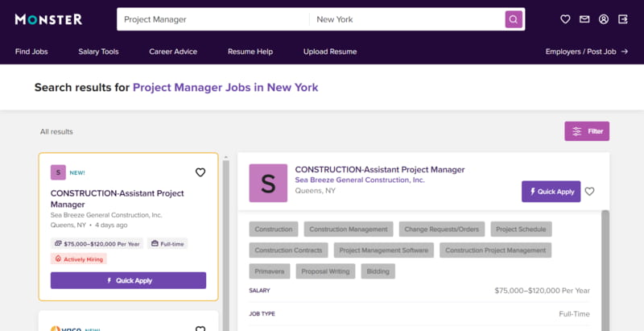This screenshot has width=644, height=331.
Task: Toggle heart beside the detail Quick Apply button
Action: (x=589, y=192)
